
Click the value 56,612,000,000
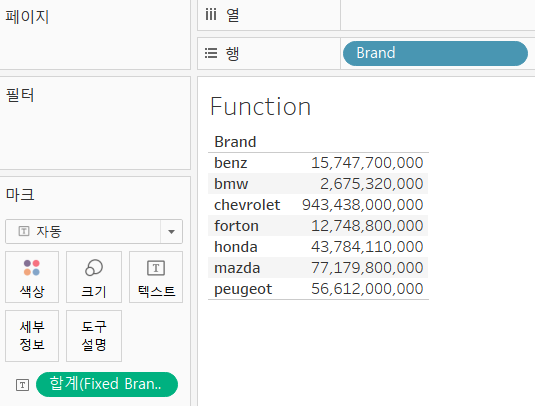coord(367,289)
